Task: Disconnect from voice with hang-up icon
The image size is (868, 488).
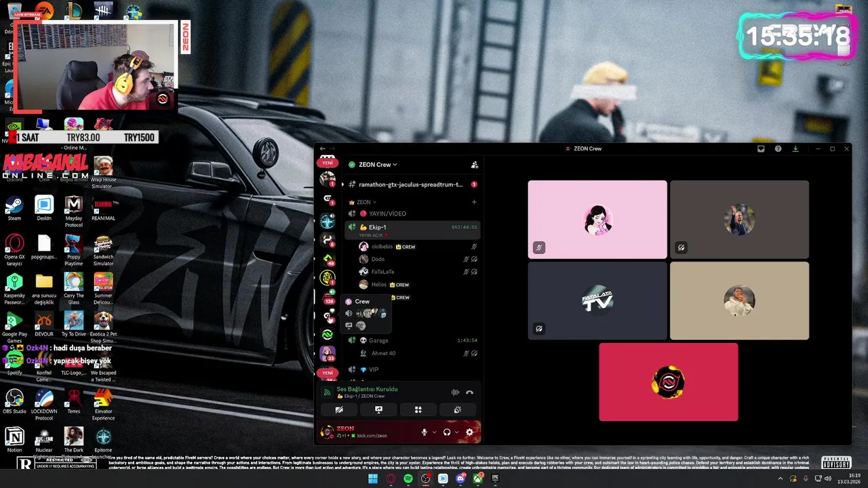Action: [469, 392]
